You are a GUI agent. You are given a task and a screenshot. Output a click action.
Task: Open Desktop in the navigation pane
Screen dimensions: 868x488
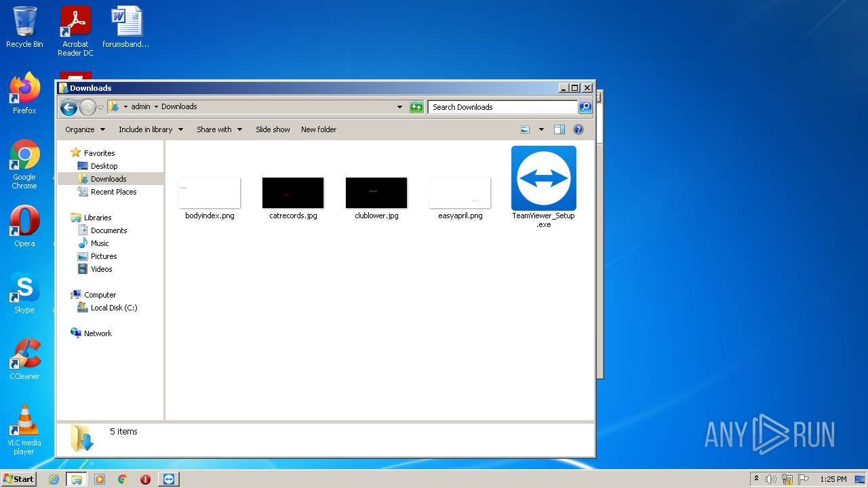coord(104,166)
